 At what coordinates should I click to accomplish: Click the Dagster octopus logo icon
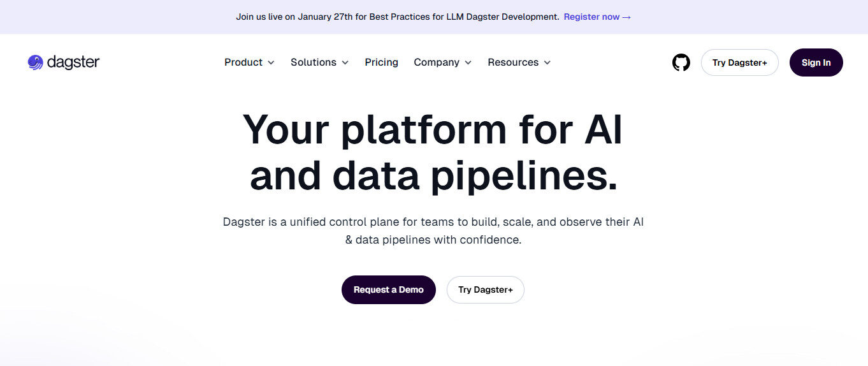tap(35, 62)
